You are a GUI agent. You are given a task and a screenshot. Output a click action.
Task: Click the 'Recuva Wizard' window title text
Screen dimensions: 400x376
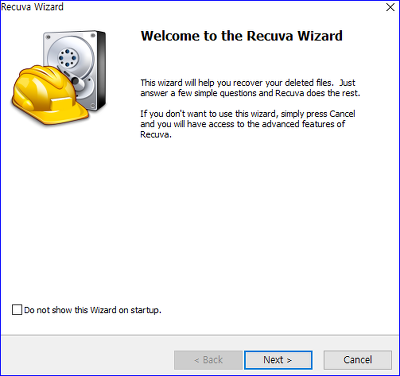coord(32,7)
